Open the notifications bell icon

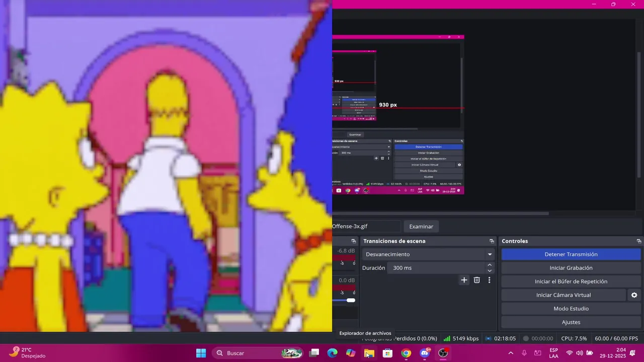tap(633, 353)
